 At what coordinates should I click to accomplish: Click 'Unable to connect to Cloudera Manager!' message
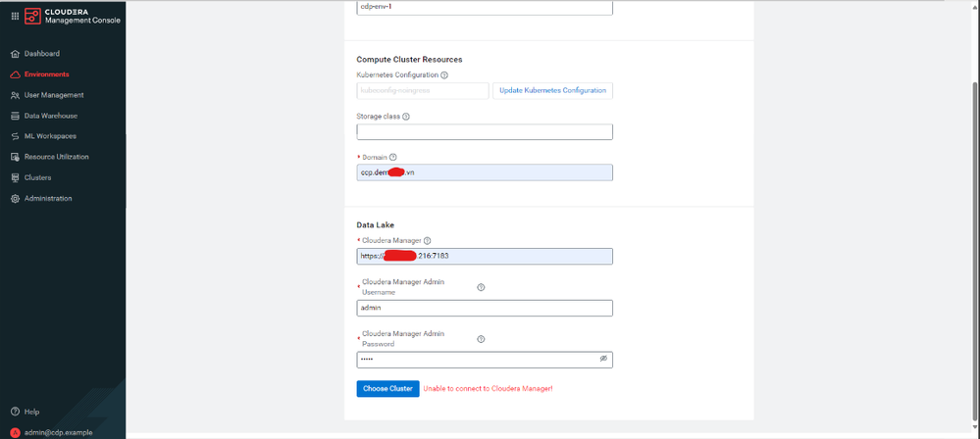click(x=488, y=388)
